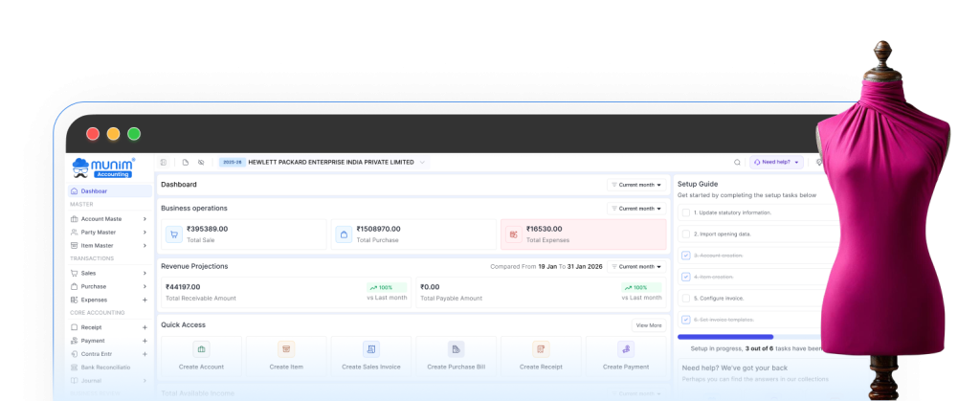This screenshot has height=401, width=980.
Task: Click the plus next to Receipt
Action: tap(145, 327)
